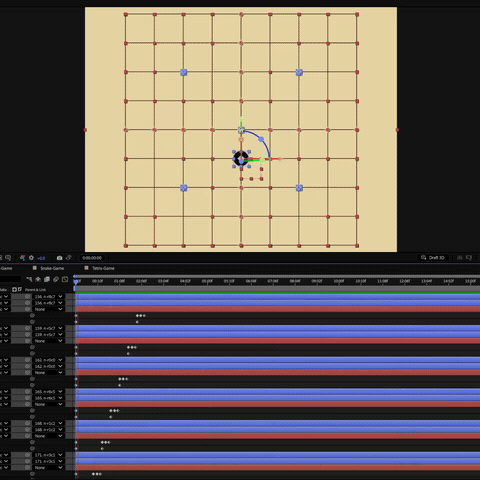480x480 pixels.
Task: Select the three-keyframe group under the 168 layers
Action: pos(105,442)
